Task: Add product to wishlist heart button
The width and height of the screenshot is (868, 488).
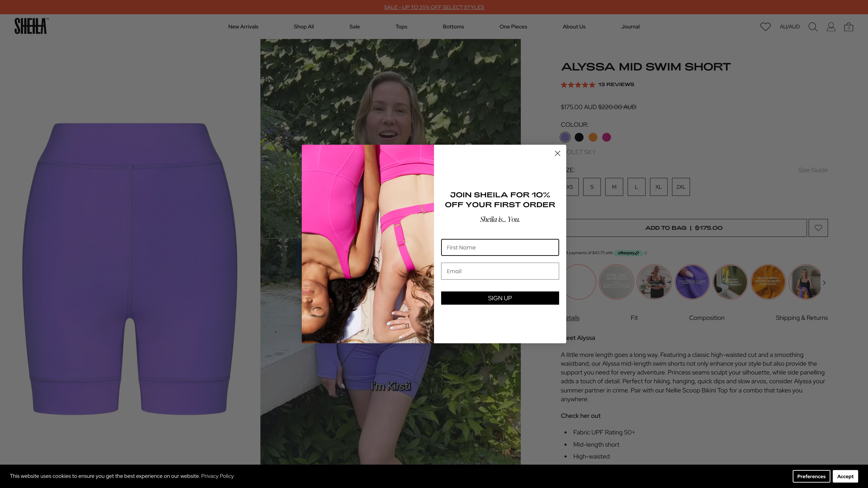Action: (x=818, y=228)
